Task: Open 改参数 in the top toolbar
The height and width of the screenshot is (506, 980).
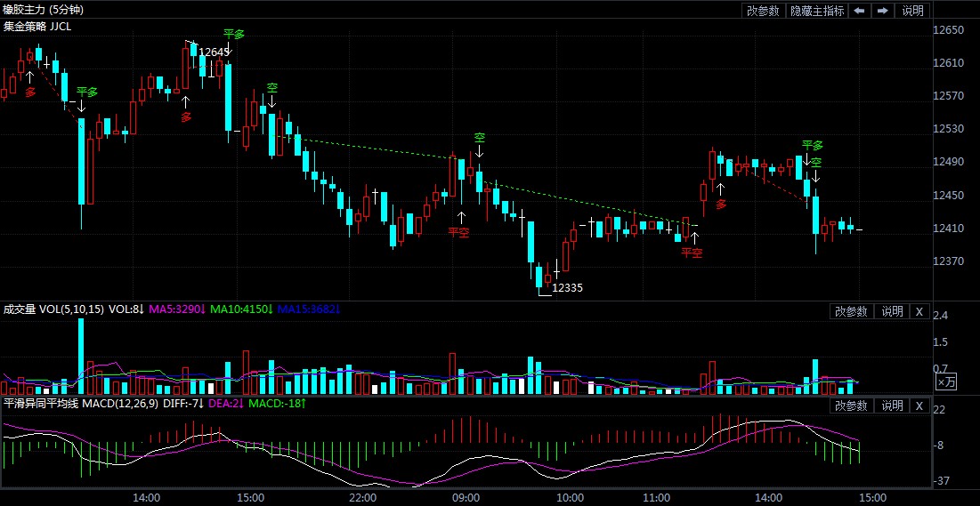Action: tap(763, 11)
